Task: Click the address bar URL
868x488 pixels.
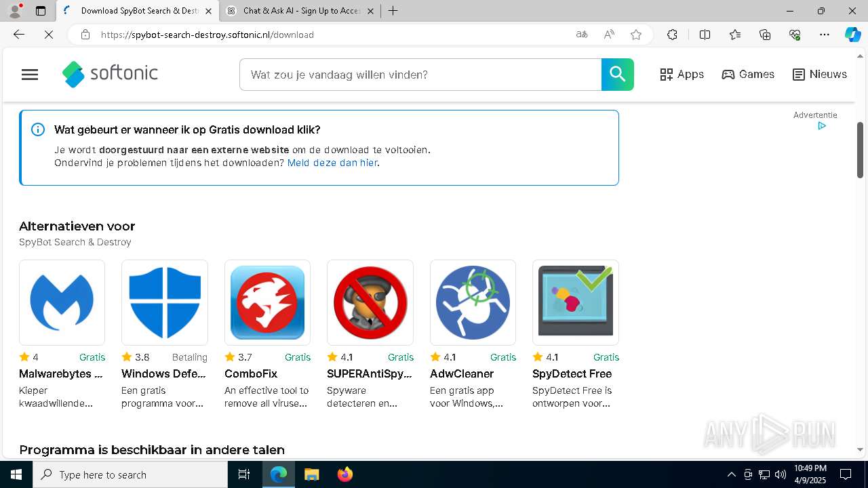Action: (x=208, y=35)
